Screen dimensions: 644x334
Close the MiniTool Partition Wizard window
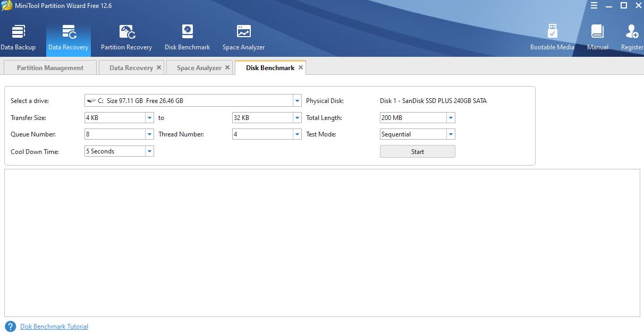point(638,5)
